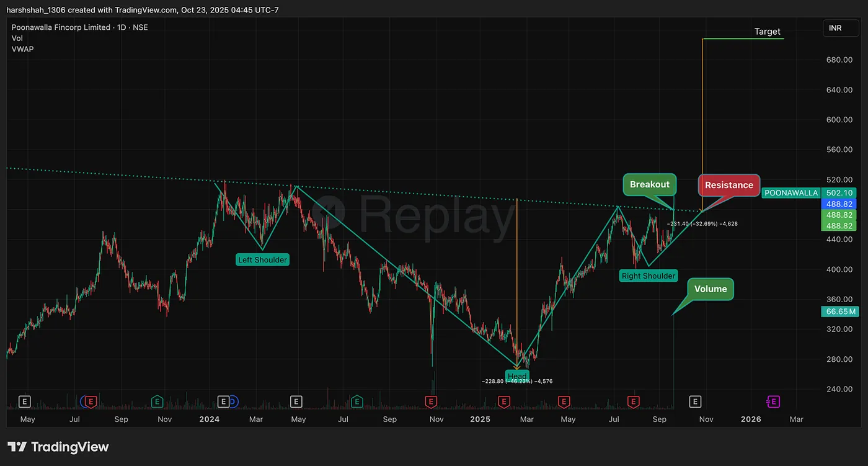Open the red E marker above May 2025
868x466 pixels.
tap(564, 401)
